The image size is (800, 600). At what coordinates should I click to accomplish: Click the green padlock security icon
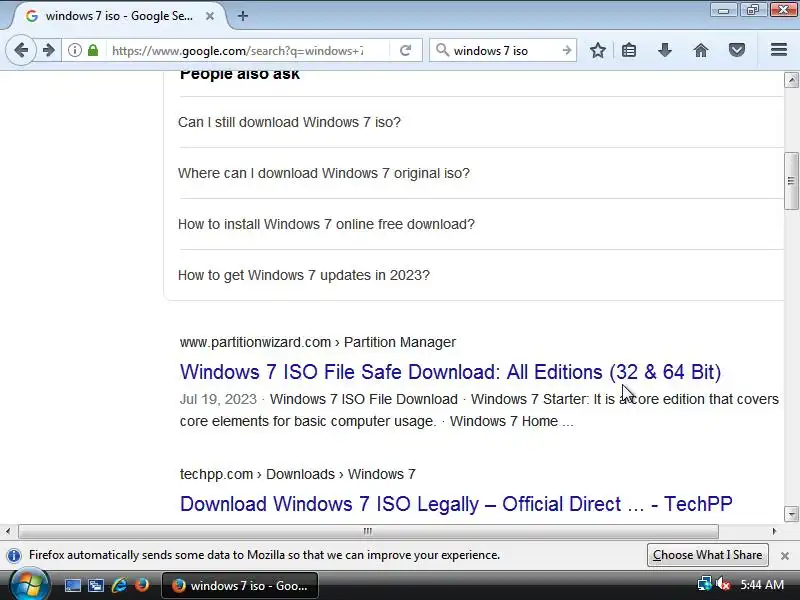93,50
